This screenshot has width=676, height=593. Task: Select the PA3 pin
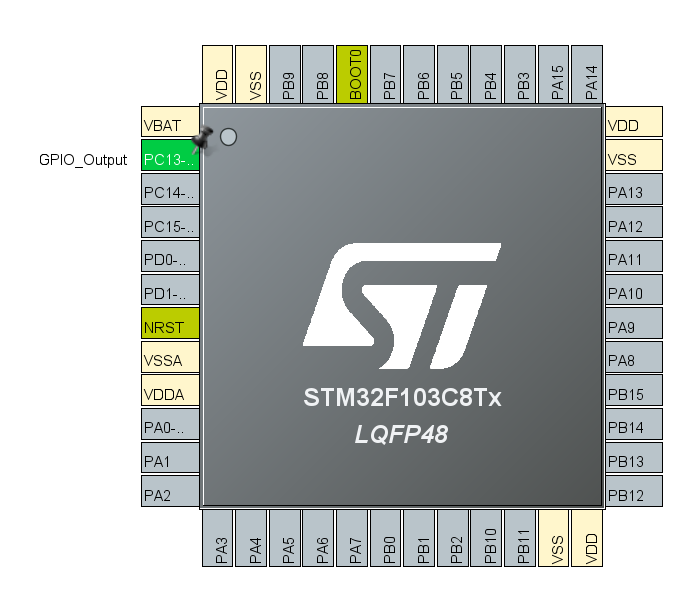[x=217, y=538]
